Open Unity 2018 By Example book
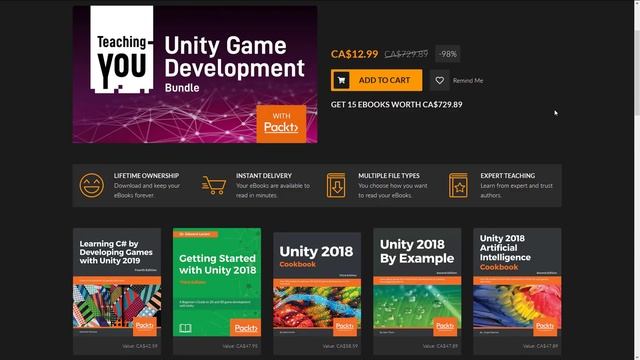 [417, 282]
